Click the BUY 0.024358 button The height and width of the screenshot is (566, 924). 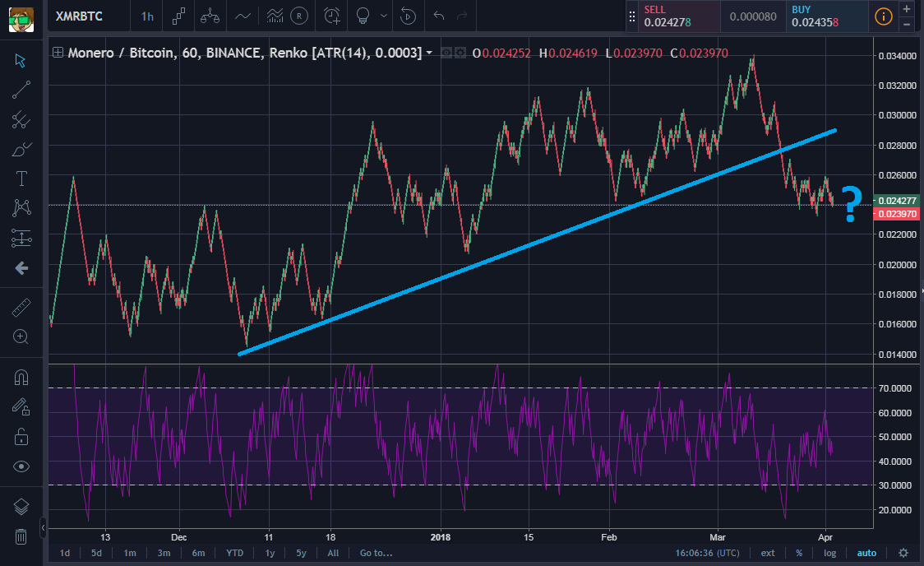pos(827,16)
